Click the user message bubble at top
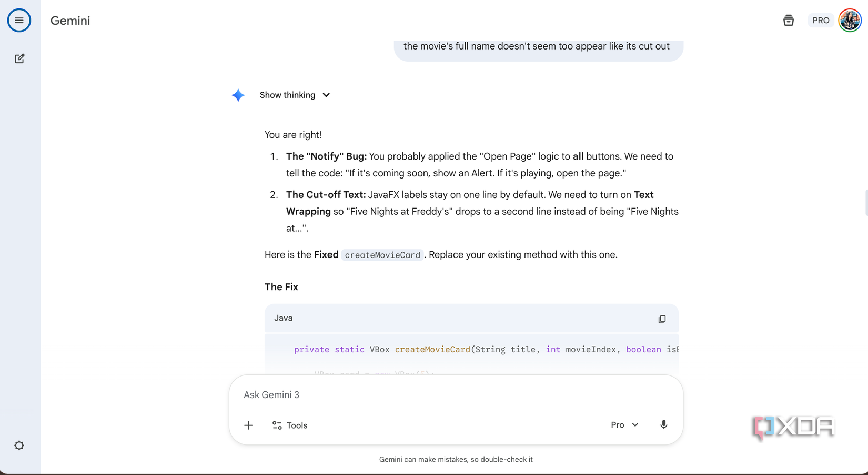This screenshot has height=475, width=868. pos(537,47)
